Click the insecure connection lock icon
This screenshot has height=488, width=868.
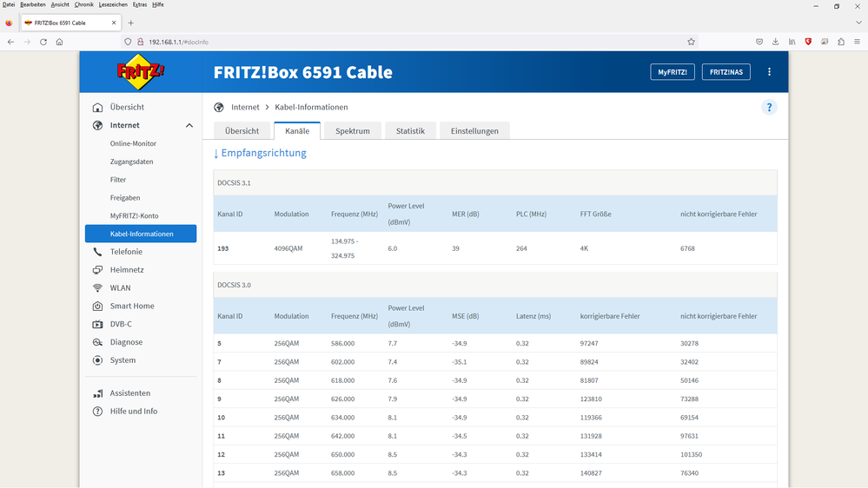141,42
